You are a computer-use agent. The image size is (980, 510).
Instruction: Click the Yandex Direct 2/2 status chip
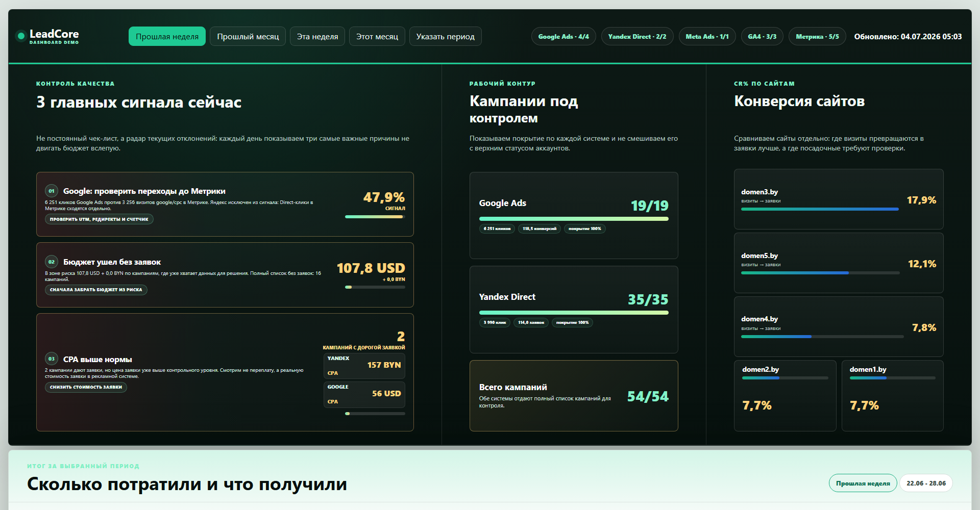(x=637, y=36)
